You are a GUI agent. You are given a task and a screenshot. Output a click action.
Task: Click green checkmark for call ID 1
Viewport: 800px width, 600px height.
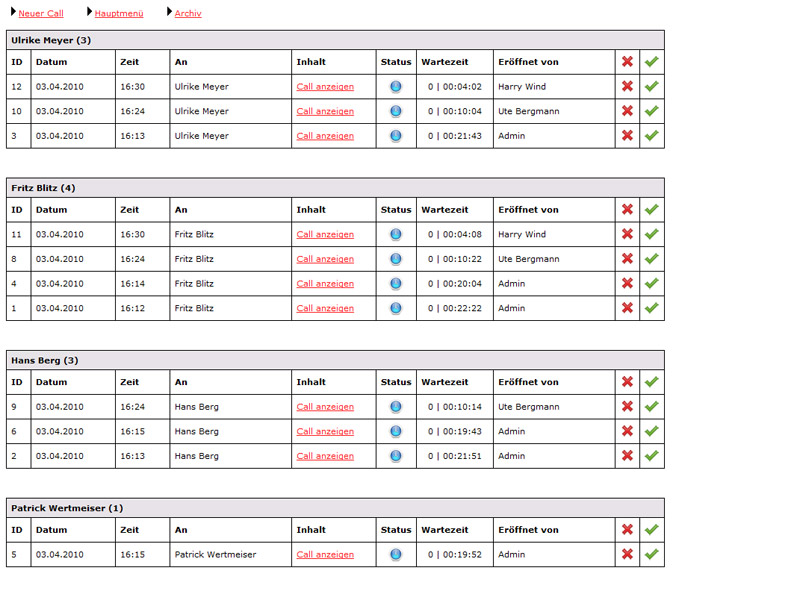coord(652,308)
